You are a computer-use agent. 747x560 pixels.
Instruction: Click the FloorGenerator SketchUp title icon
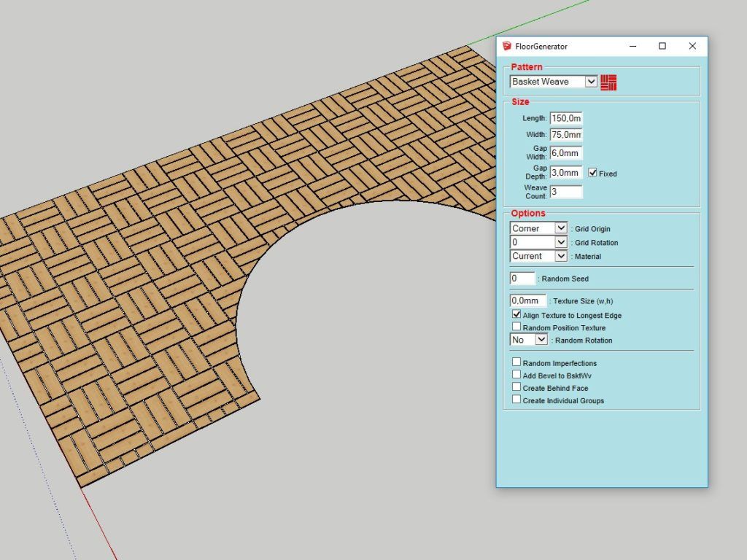(507, 46)
